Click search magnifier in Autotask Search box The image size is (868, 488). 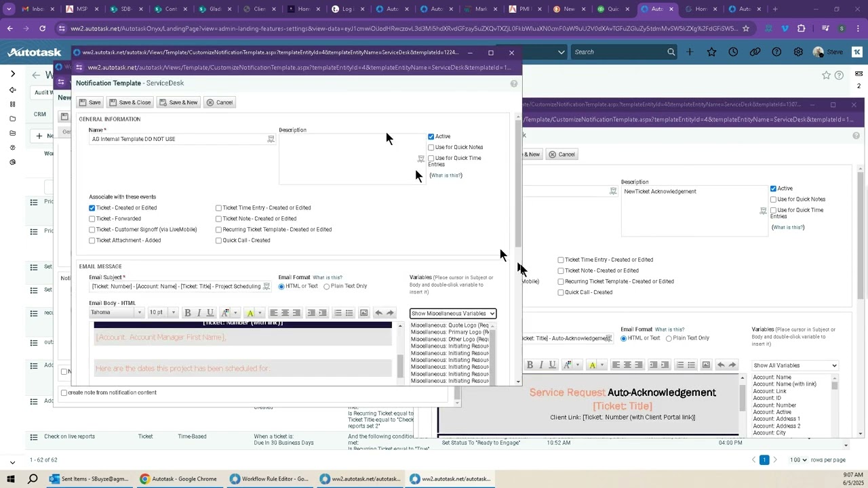pos(671,52)
